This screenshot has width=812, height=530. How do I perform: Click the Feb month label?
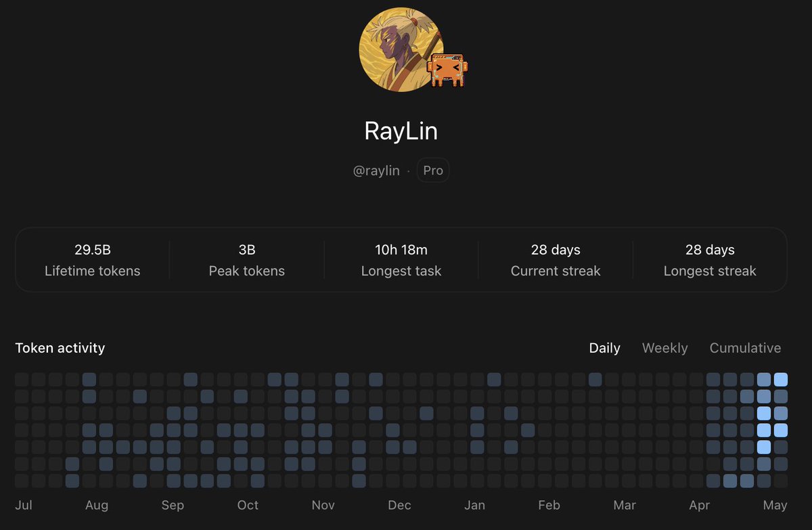click(x=549, y=505)
